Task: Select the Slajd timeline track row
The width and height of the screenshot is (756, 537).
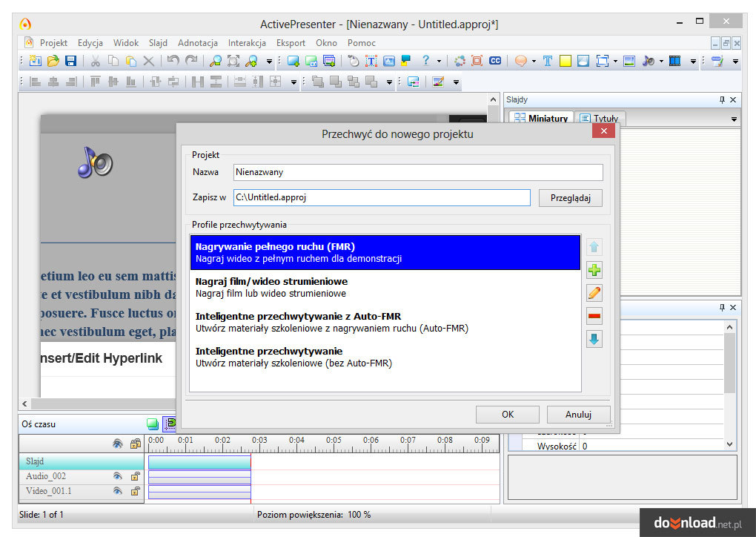Action: tap(82, 462)
